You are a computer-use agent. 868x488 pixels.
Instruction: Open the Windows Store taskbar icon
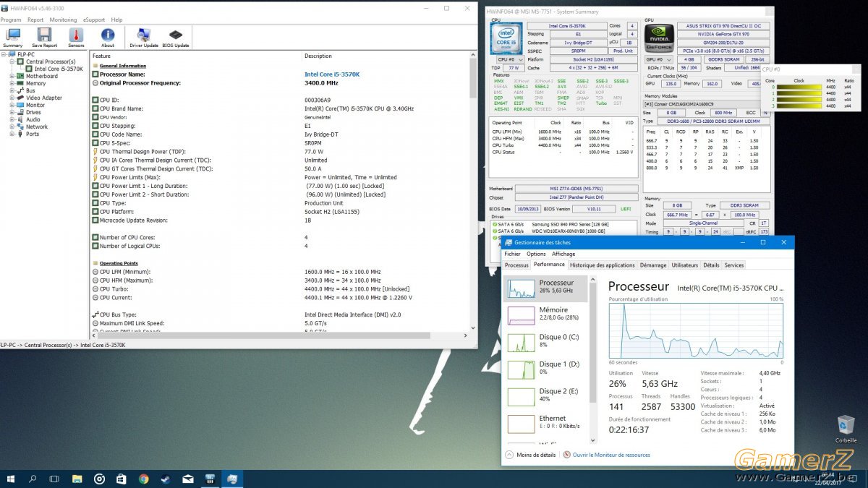(x=122, y=479)
